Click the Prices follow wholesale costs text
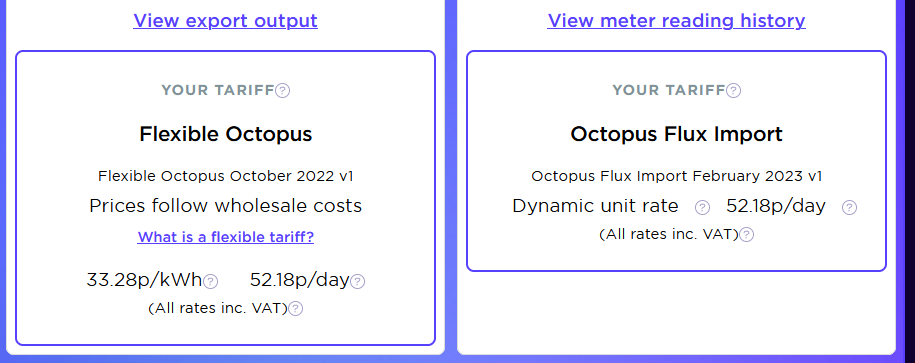 226,206
